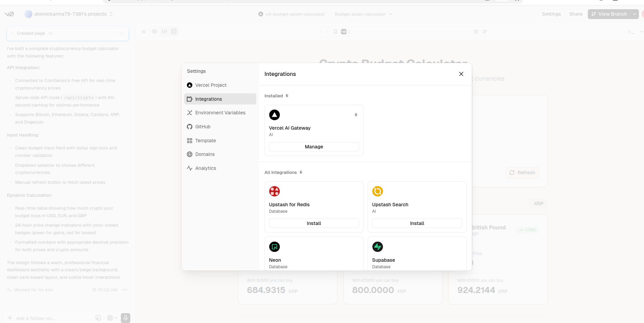644x323 pixels.
Task: Toggle the mobile device preview icon
Action: coord(335,32)
